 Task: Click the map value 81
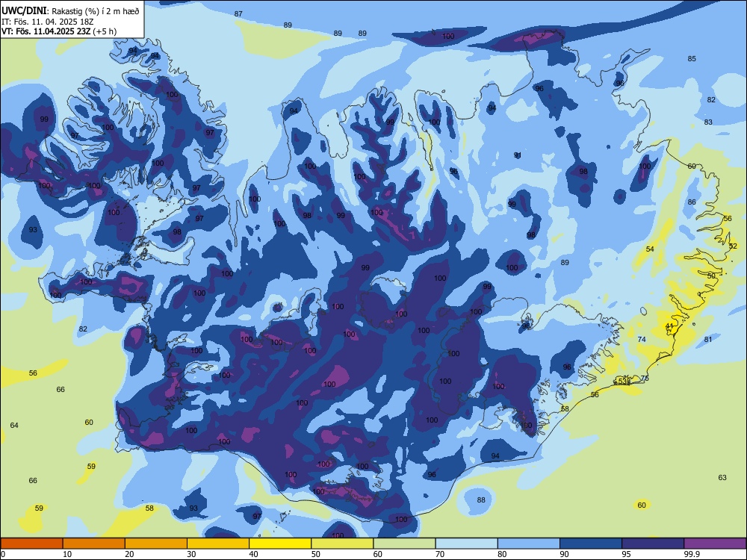(x=708, y=340)
